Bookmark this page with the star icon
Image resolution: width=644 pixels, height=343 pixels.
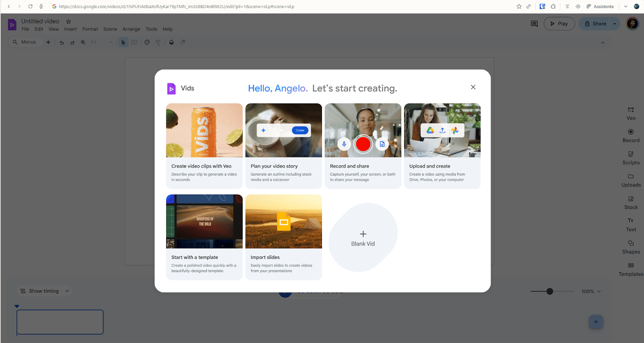coord(519,6)
